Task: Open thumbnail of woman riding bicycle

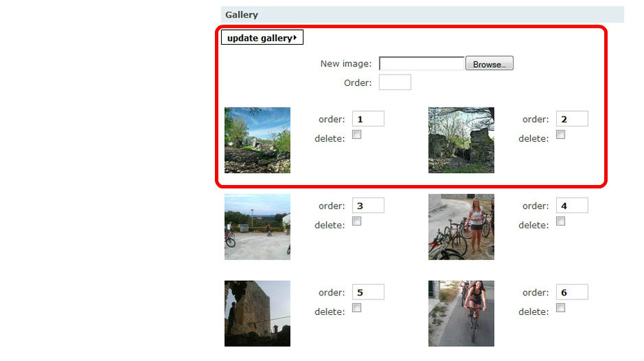Action: 461,314
